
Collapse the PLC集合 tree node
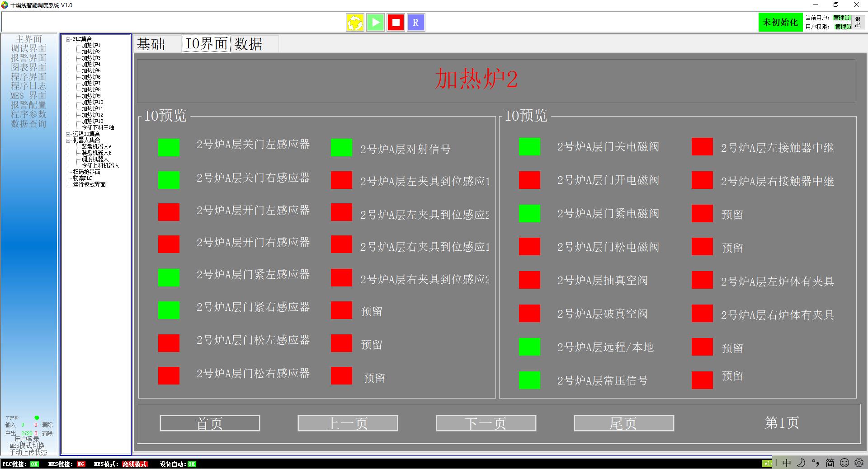(68, 39)
